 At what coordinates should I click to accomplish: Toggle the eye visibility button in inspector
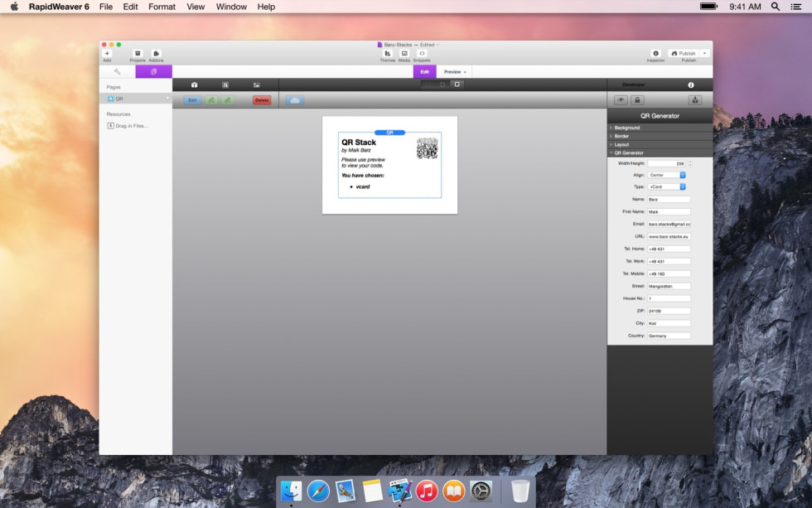(x=621, y=100)
